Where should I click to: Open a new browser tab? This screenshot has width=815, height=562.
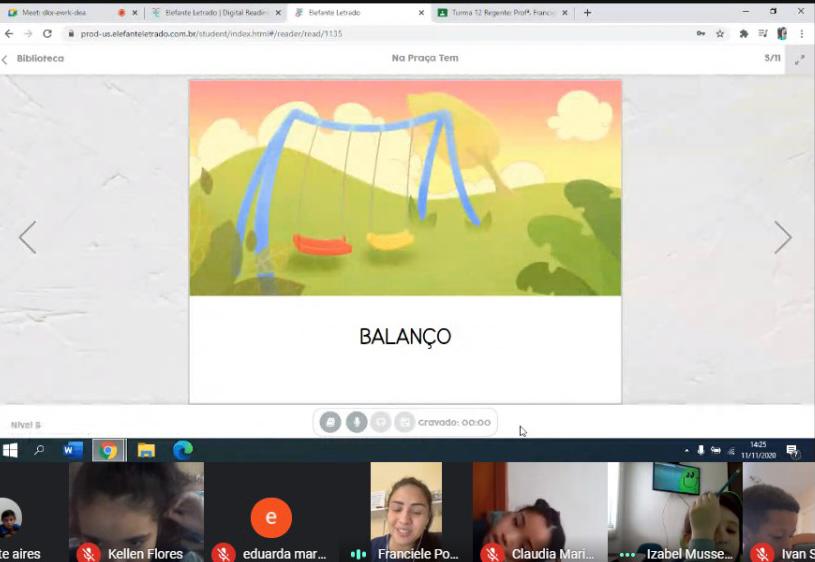coord(587,13)
